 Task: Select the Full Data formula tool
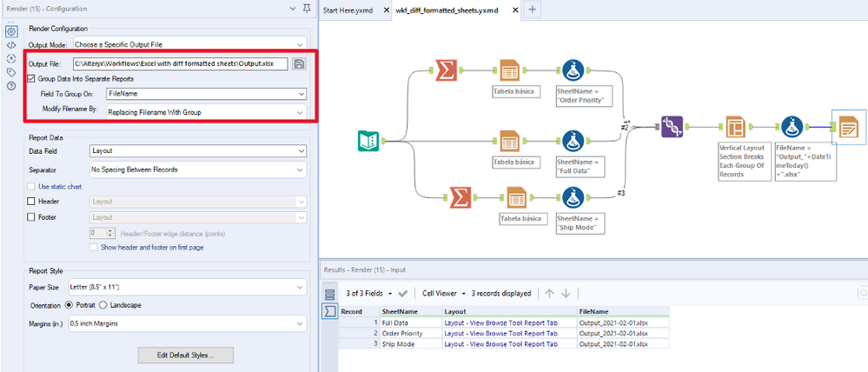(x=573, y=141)
